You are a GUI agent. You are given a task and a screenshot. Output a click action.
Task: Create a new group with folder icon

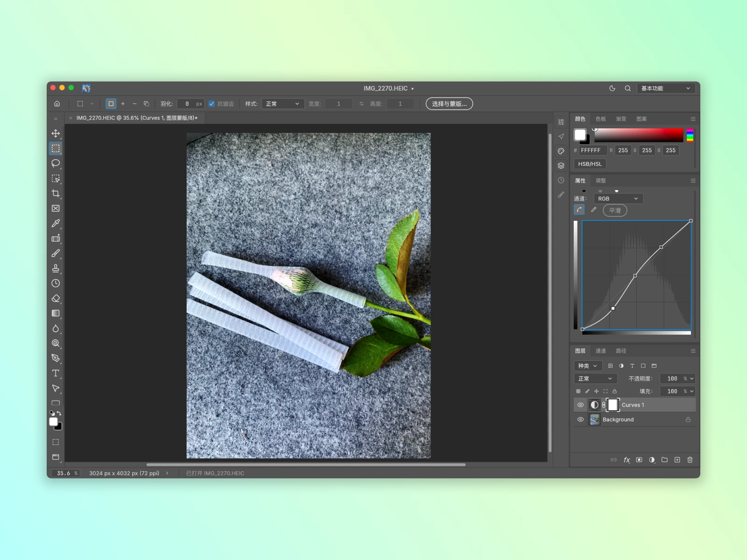pyautogui.click(x=664, y=460)
